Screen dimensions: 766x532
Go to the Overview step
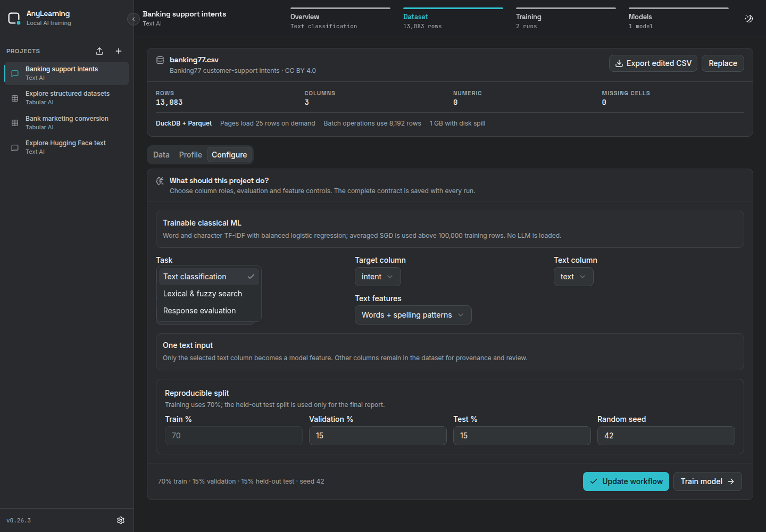click(x=340, y=19)
